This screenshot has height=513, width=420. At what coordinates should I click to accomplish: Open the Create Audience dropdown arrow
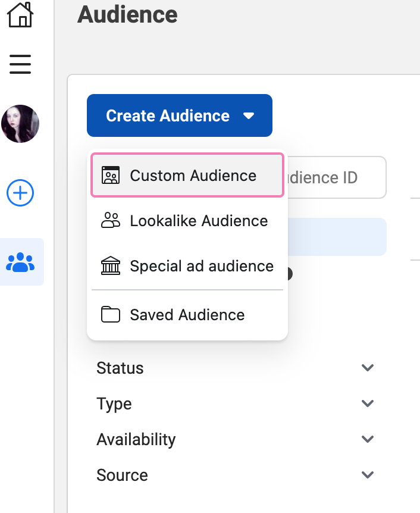pos(249,115)
